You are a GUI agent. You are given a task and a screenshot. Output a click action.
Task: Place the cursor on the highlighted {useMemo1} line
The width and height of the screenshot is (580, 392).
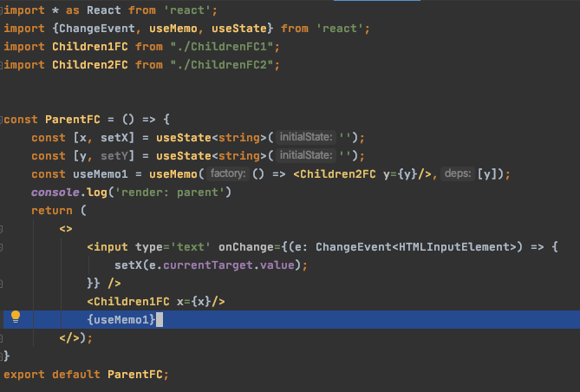click(x=291, y=319)
